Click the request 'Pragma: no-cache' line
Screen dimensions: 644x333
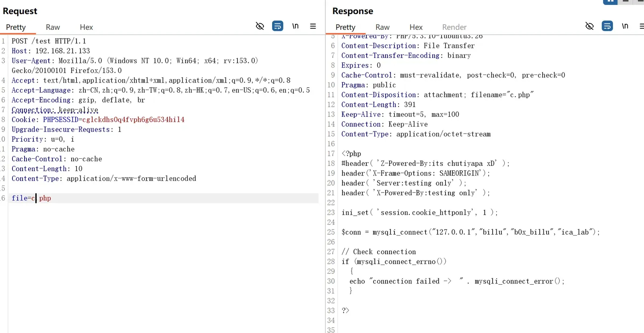(43, 149)
